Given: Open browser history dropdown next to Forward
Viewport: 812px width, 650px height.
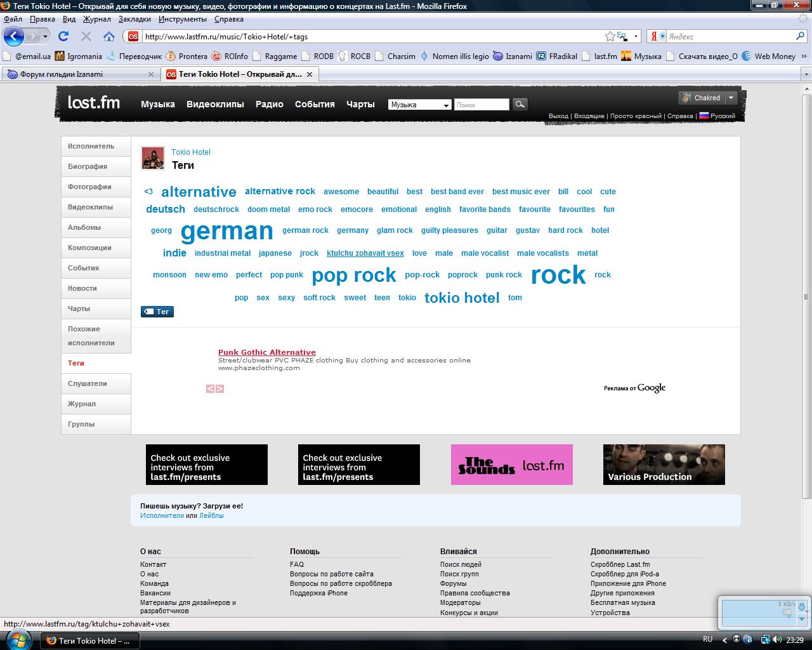Looking at the screenshot, I should [x=46, y=36].
